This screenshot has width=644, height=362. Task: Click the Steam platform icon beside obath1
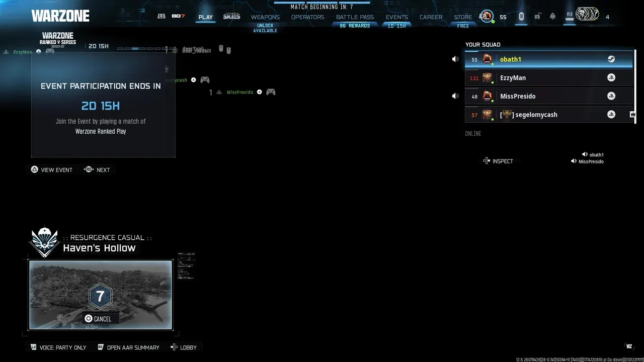click(x=611, y=59)
